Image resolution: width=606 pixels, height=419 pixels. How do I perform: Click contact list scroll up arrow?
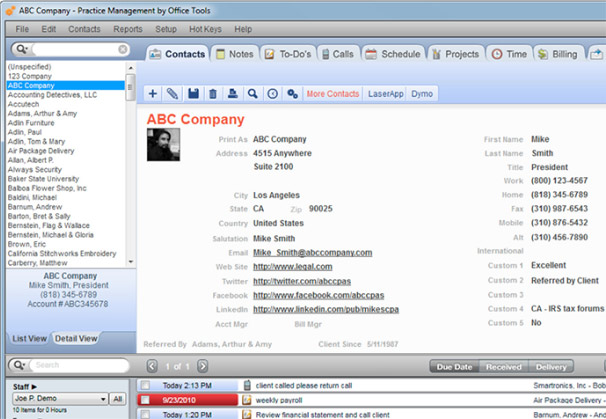coord(131,68)
